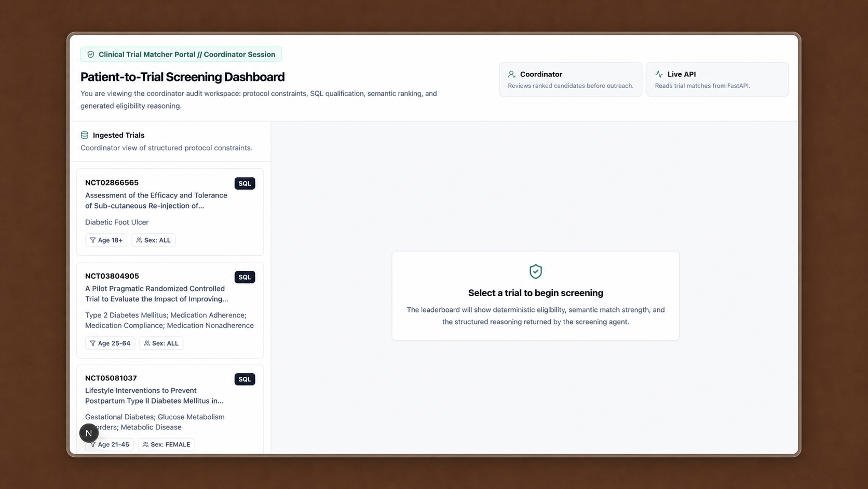Select the Clinical Trial Matcher Portal session badge
Viewport: 868px width, 489px height.
point(181,55)
